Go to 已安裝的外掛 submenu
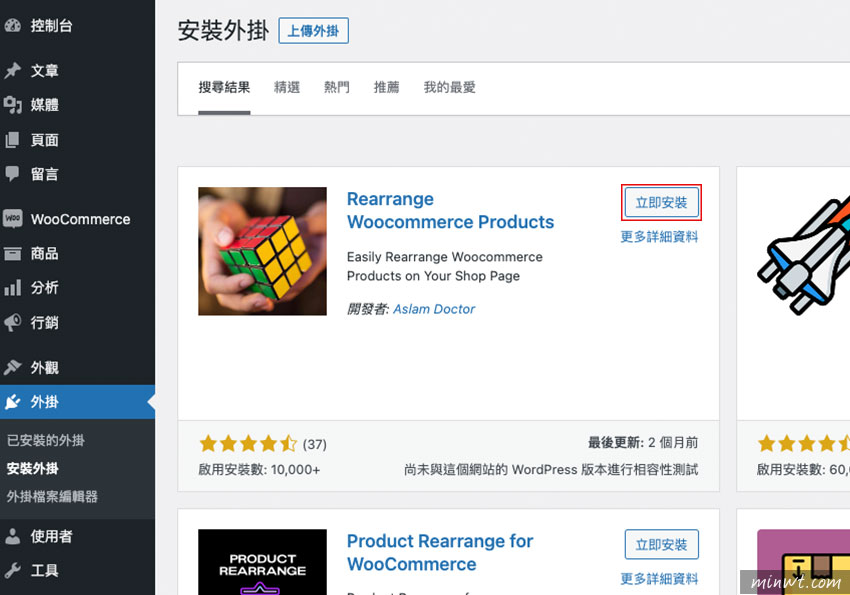Image resolution: width=850 pixels, height=595 pixels. 46,441
